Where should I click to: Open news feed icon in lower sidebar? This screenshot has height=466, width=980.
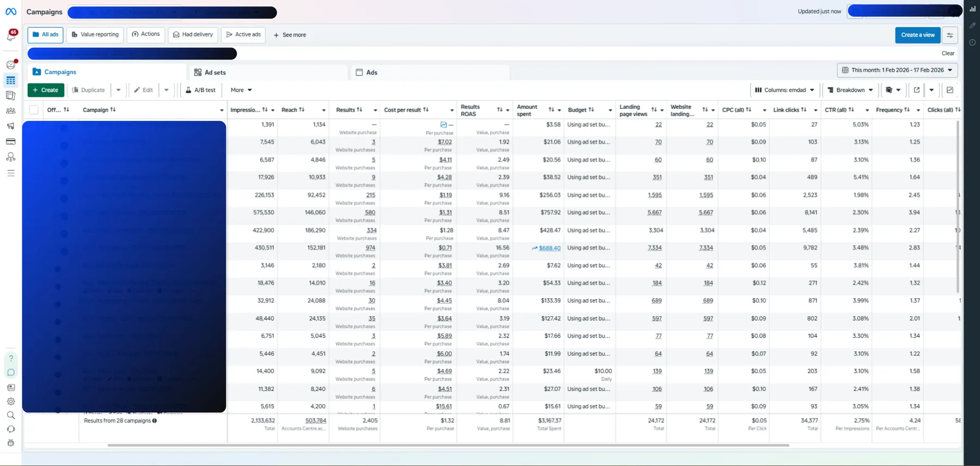point(11,388)
